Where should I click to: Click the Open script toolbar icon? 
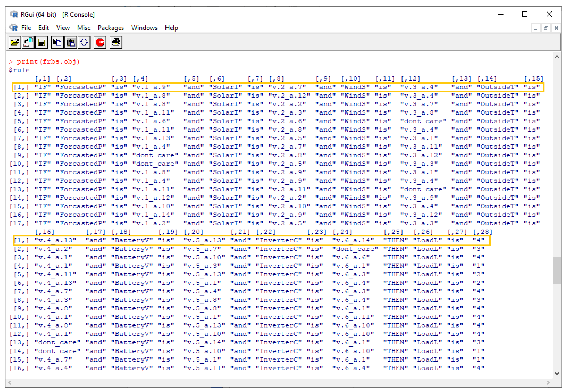pos(15,42)
